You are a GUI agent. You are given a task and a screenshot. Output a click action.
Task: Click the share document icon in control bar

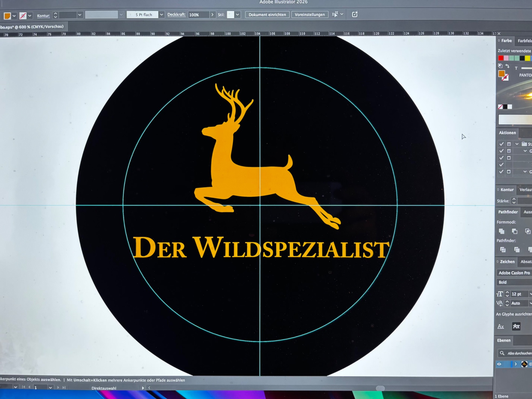(x=355, y=14)
